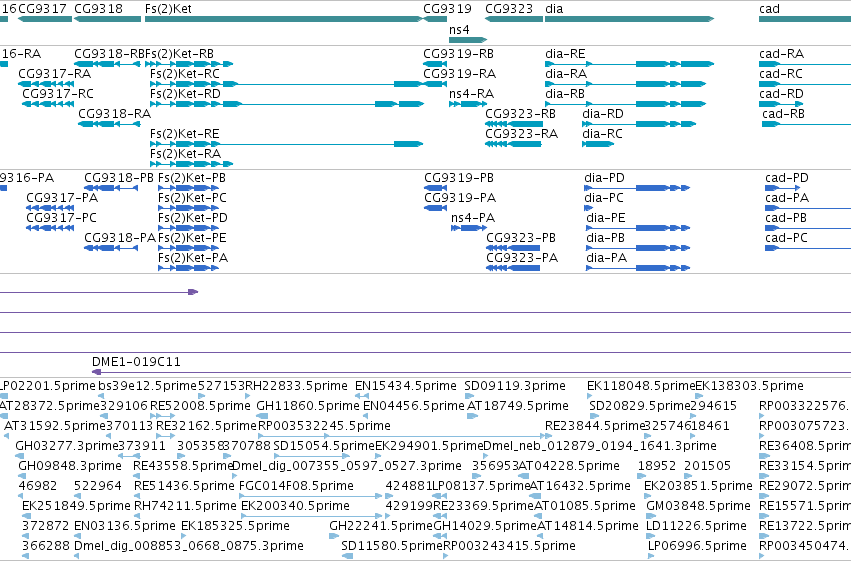Select protein Fs(2)Ket-PC
The image size is (851, 561).
coord(192,198)
